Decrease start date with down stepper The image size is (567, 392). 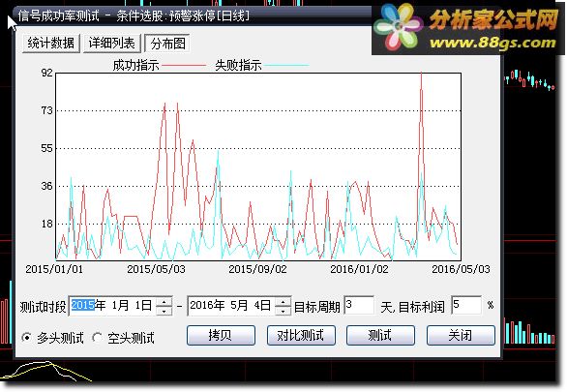[164, 311]
